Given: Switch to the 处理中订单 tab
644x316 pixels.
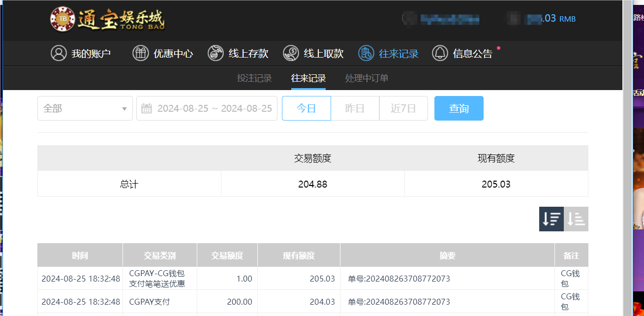Looking at the screenshot, I should (367, 78).
